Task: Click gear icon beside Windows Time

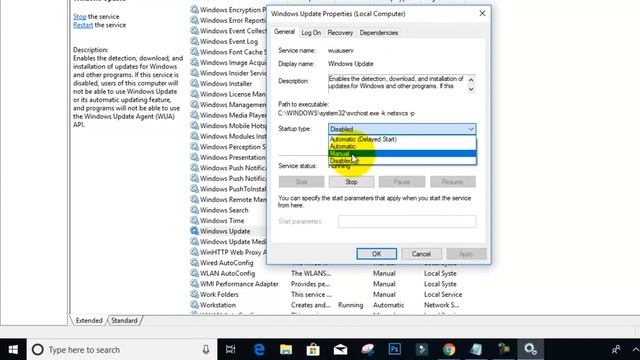Action: click(194, 220)
